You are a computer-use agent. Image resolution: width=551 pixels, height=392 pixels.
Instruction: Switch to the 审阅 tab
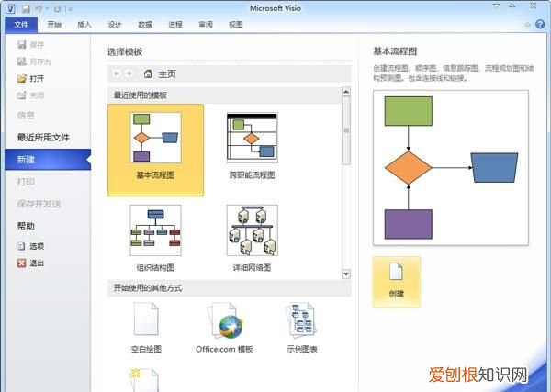205,25
